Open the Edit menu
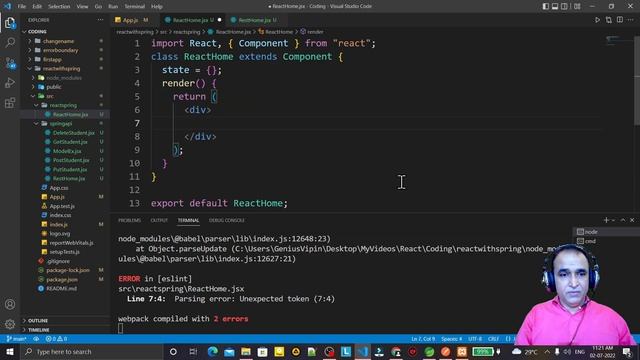This screenshot has width=640, height=360. [x=37, y=6]
